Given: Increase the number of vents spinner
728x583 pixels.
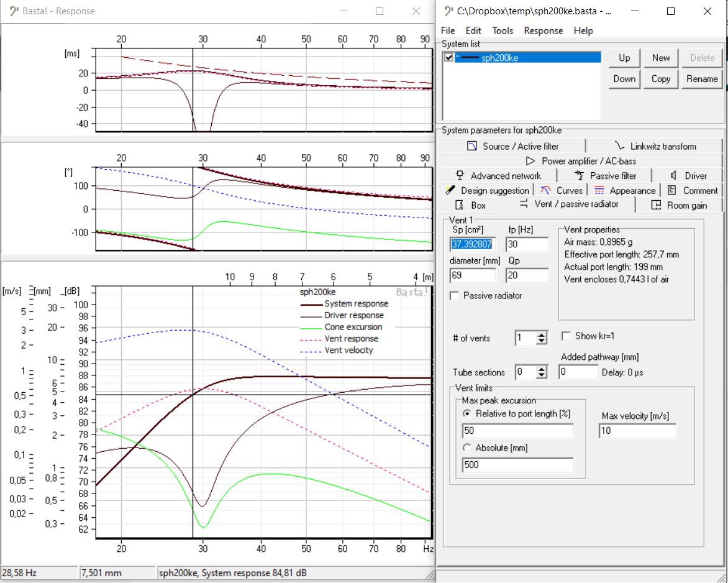Looking at the screenshot, I should (x=542, y=335).
